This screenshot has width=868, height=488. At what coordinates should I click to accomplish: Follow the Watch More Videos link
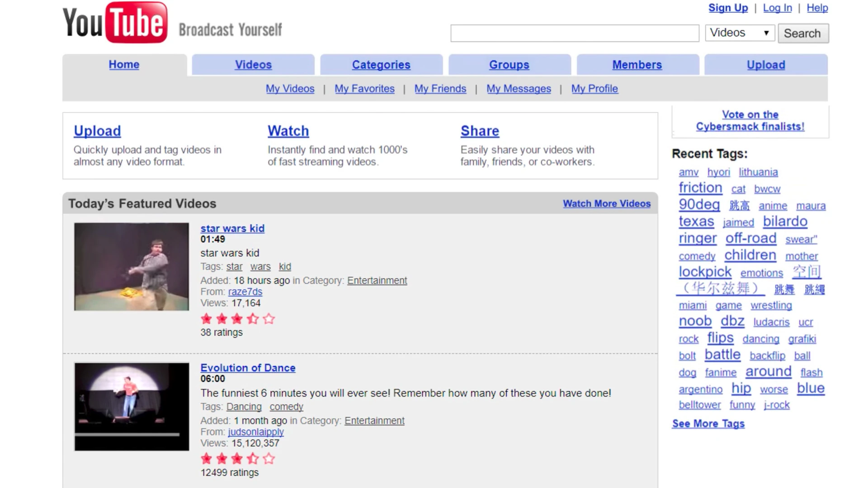click(607, 204)
